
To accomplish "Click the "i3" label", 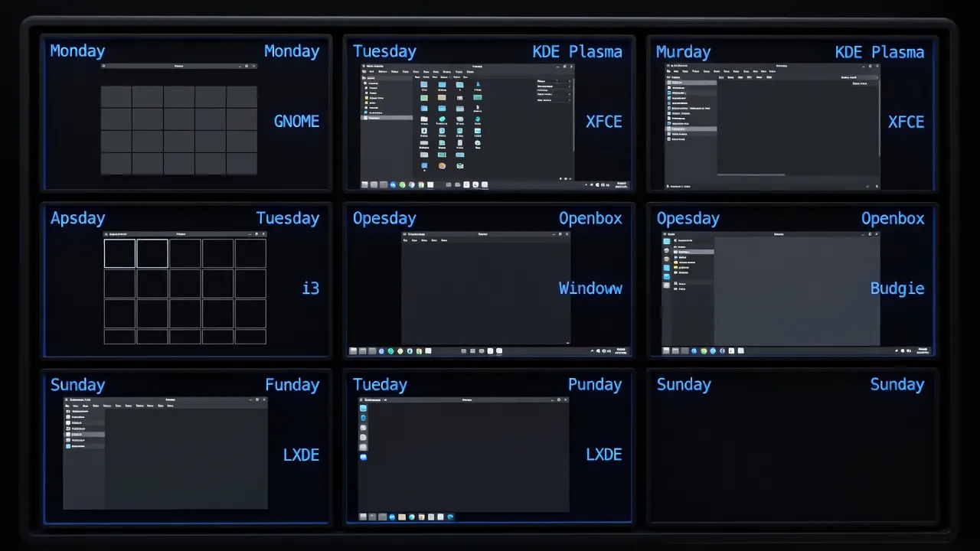I will [x=310, y=289].
